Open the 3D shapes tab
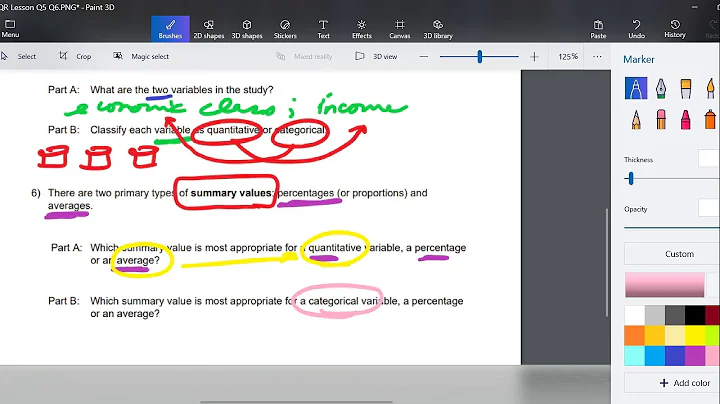The image size is (720, 404). point(247,29)
